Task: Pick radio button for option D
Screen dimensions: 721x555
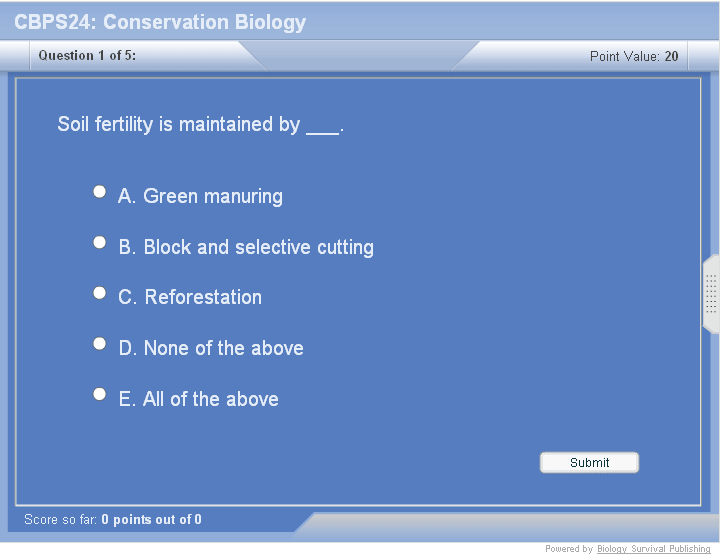Action: click(99, 343)
